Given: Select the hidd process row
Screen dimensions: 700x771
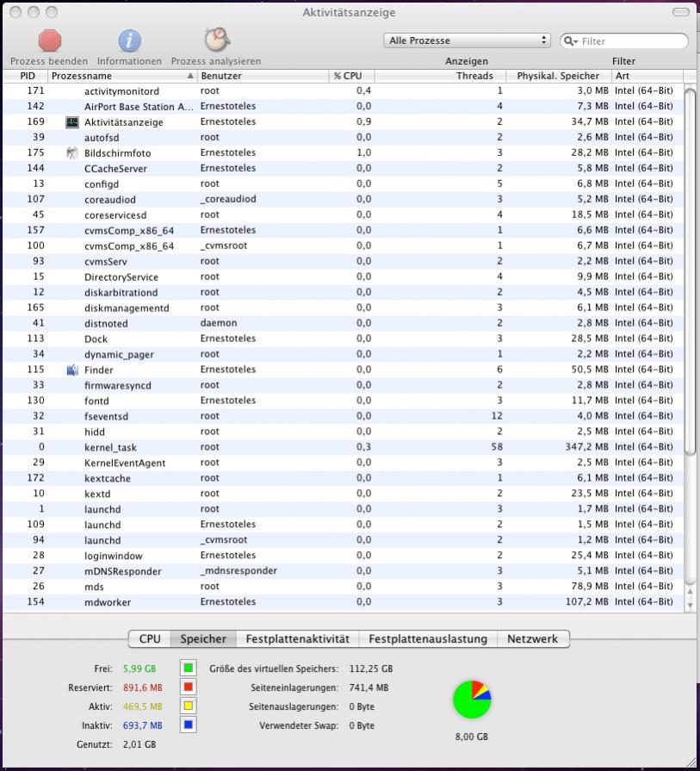Looking at the screenshot, I should coord(344,432).
